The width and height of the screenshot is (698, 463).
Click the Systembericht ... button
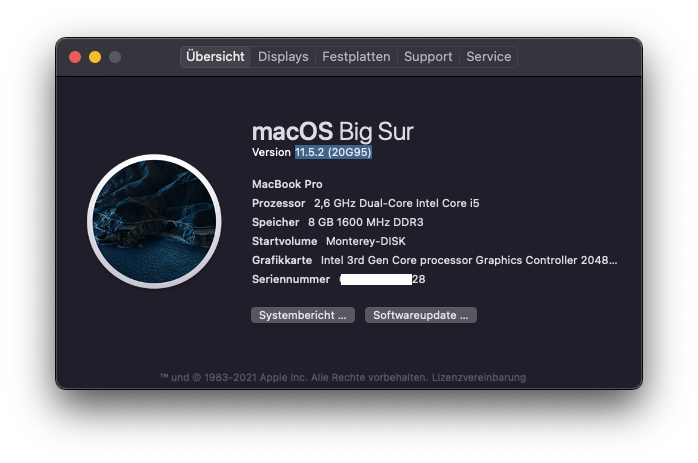[x=303, y=315]
